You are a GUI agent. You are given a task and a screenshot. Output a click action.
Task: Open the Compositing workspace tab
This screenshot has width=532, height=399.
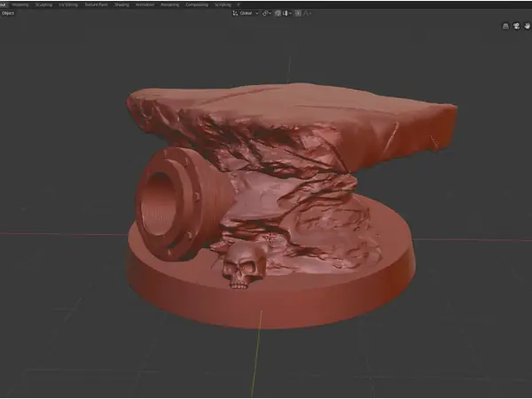point(197,4)
